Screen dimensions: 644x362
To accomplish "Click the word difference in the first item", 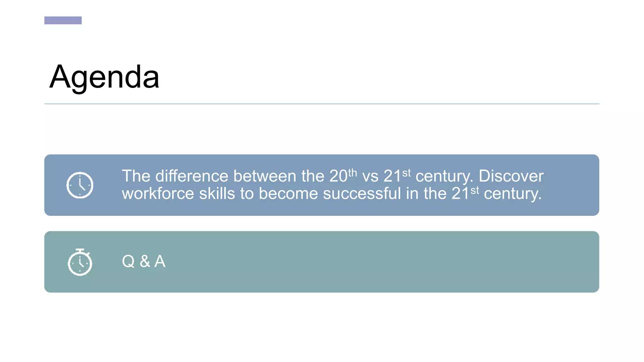I will coord(192,176).
